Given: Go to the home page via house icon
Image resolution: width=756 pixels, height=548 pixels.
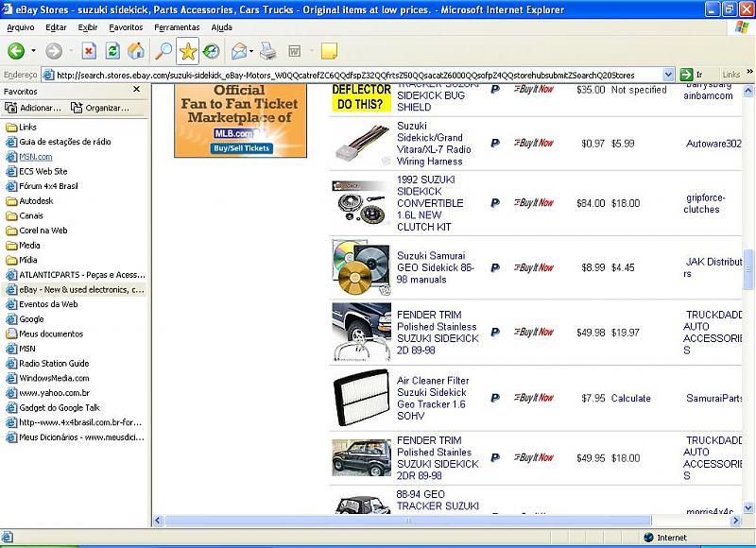Looking at the screenshot, I should coord(136,51).
